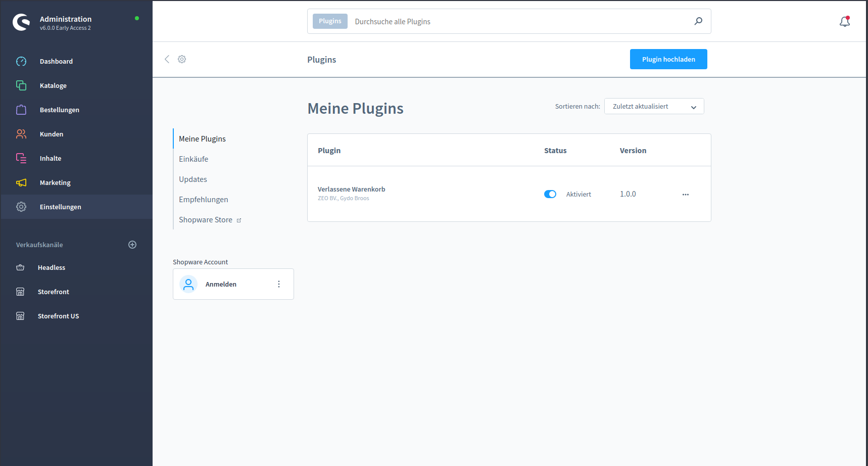Open Dashboard menu item
This screenshot has height=466, width=868.
tap(77, 61)
